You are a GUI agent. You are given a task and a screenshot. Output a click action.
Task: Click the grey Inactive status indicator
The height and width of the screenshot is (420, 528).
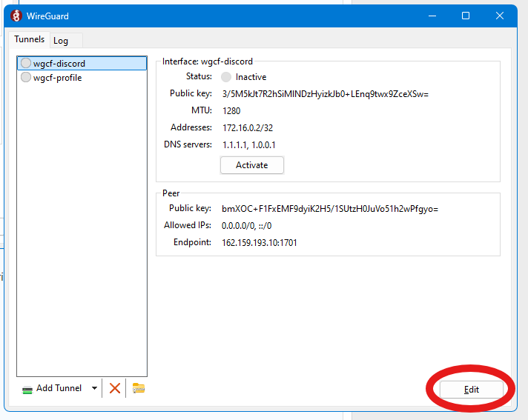point(226,77)
